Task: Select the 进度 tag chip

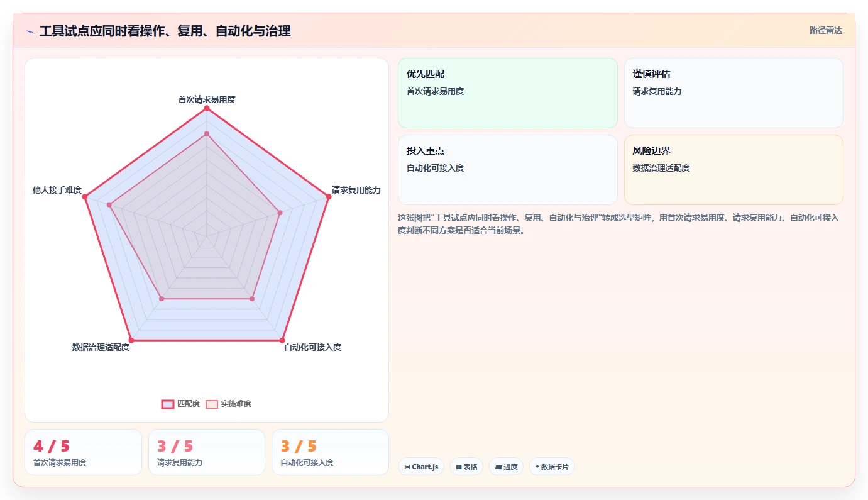Action: tap(506, 467)
